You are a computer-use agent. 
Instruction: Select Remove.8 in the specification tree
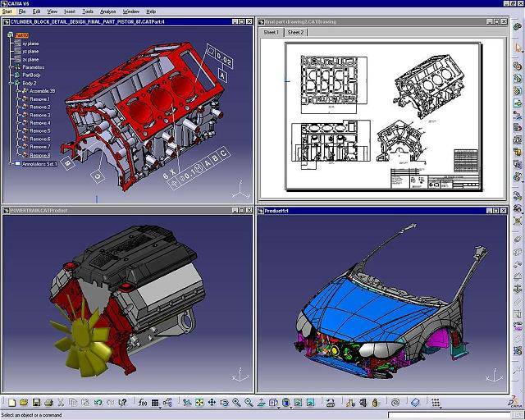point(40,155)
